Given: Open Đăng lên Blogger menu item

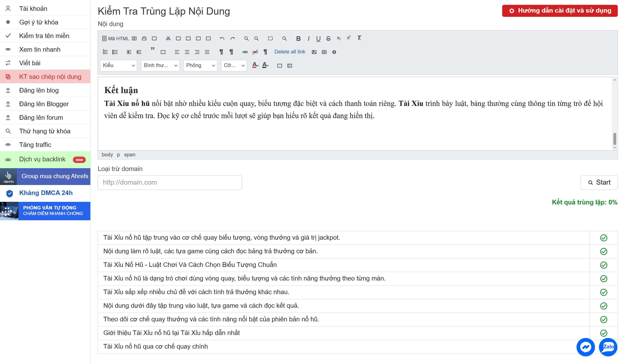Looking at the screenshot, I should click(x=45, y=104).
